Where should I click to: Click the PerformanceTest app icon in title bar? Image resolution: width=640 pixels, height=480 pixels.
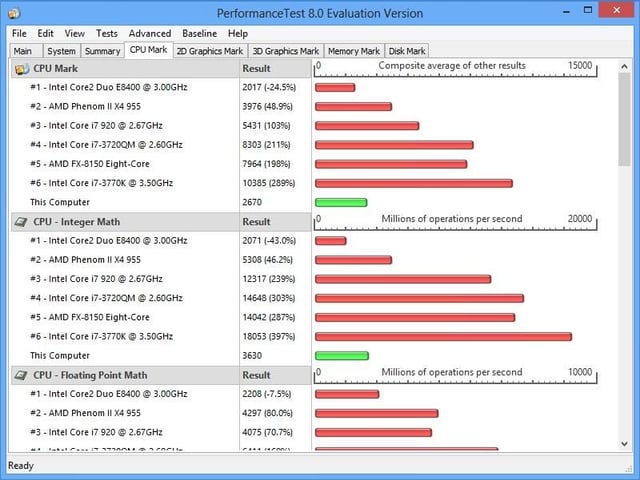pyautogui.click(x=14, y=13)
